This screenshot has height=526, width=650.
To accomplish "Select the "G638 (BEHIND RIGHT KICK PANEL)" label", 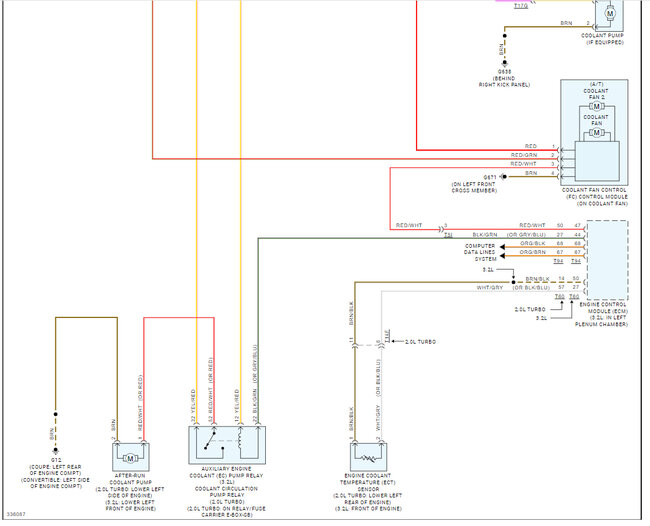I will tap(504, 78).
